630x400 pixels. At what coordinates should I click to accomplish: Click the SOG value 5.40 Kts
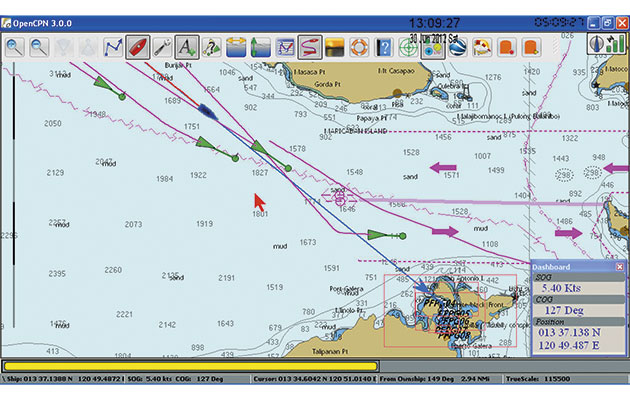pyautogui.click(x=561, y=288)
